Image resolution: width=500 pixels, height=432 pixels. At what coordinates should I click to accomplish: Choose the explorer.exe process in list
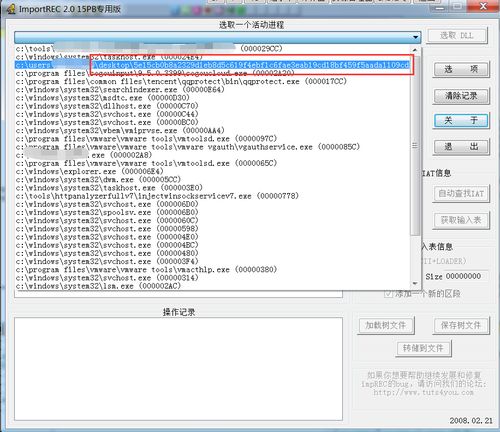click(x=89, y=171)
